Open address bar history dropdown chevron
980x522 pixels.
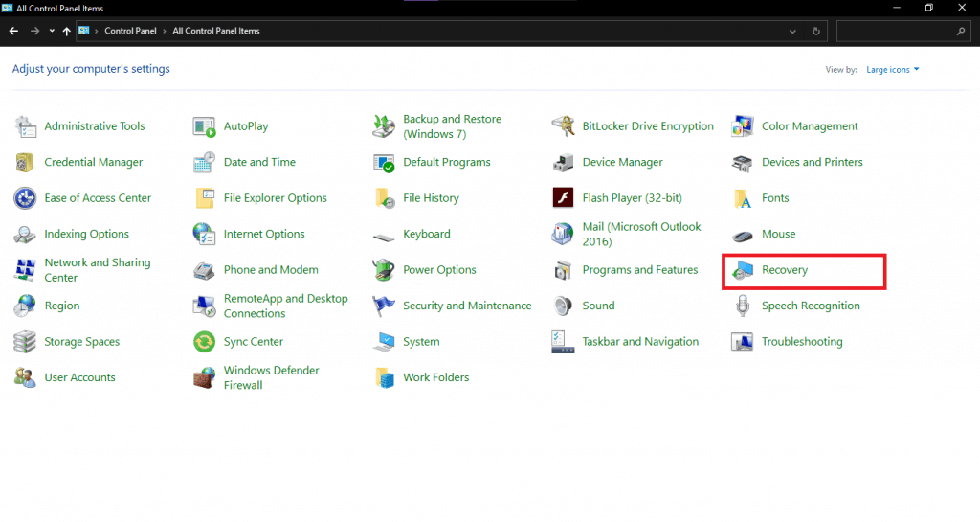(792, 32)
